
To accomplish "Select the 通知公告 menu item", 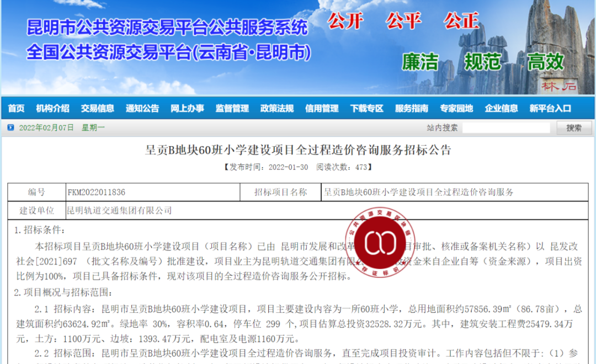I will click(142, 109).
